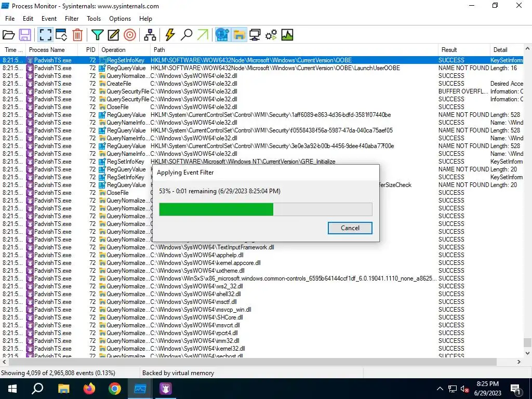Click the horizontal scrollbar left arrow
Viewport: 532px width, 399px height.
tap(4, 362)
